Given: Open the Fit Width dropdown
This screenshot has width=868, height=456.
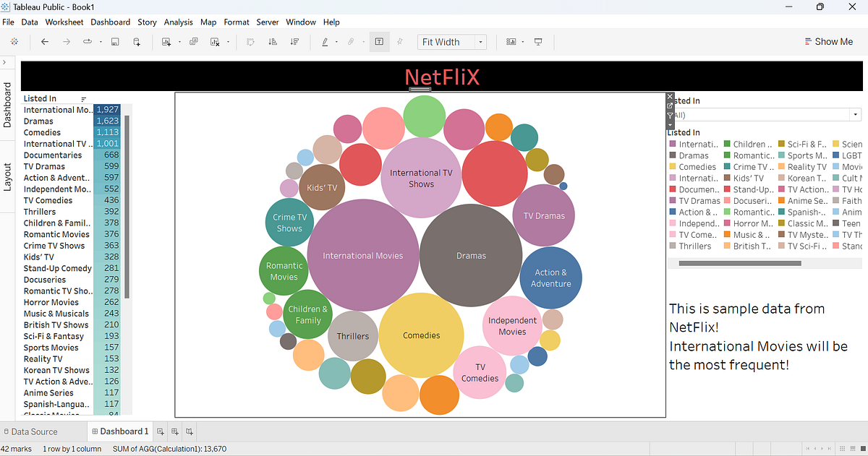Looking at the screenshot, I should [x=480, y=42].
